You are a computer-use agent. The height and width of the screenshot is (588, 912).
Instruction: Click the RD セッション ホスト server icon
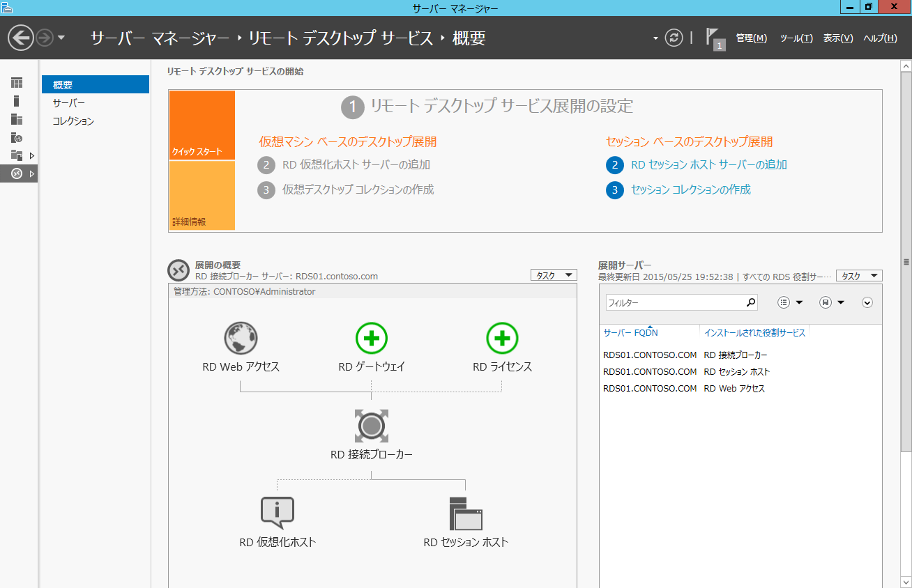click(466, 513)
